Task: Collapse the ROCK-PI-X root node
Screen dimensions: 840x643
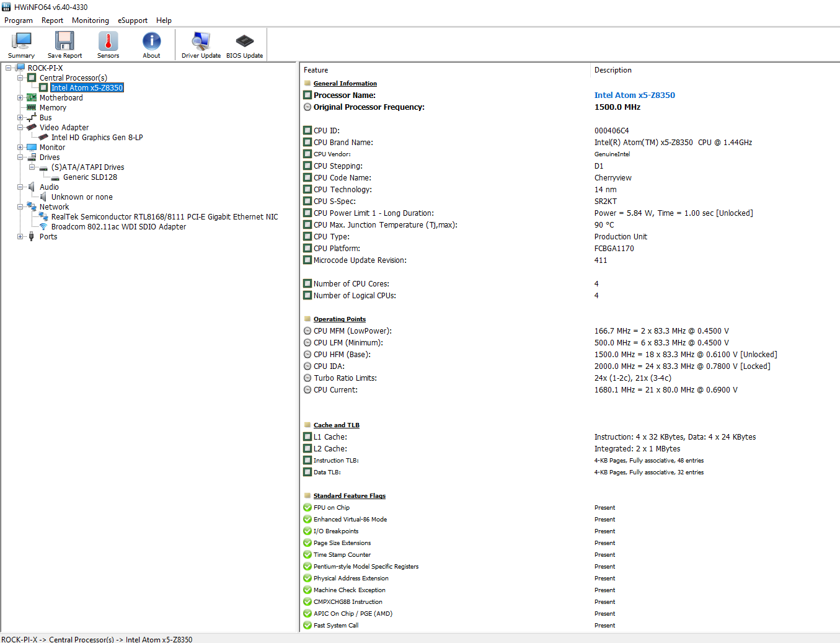Action: point(9,68)
